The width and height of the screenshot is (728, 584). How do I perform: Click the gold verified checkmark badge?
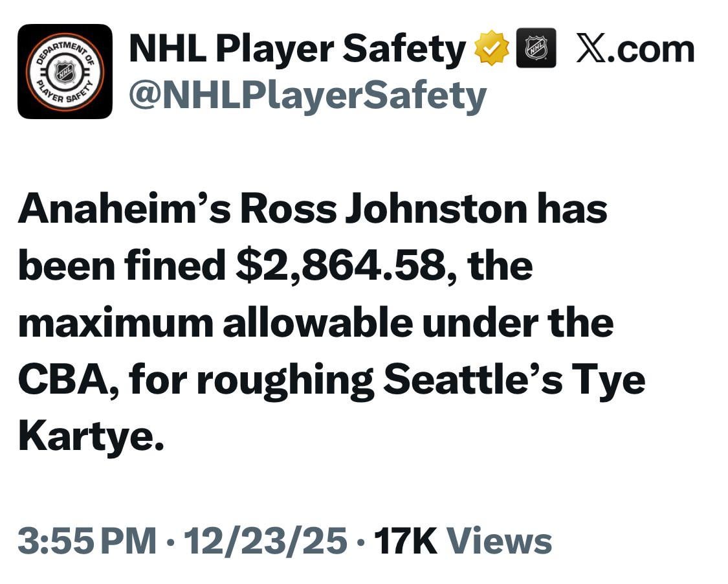[492, 47]
